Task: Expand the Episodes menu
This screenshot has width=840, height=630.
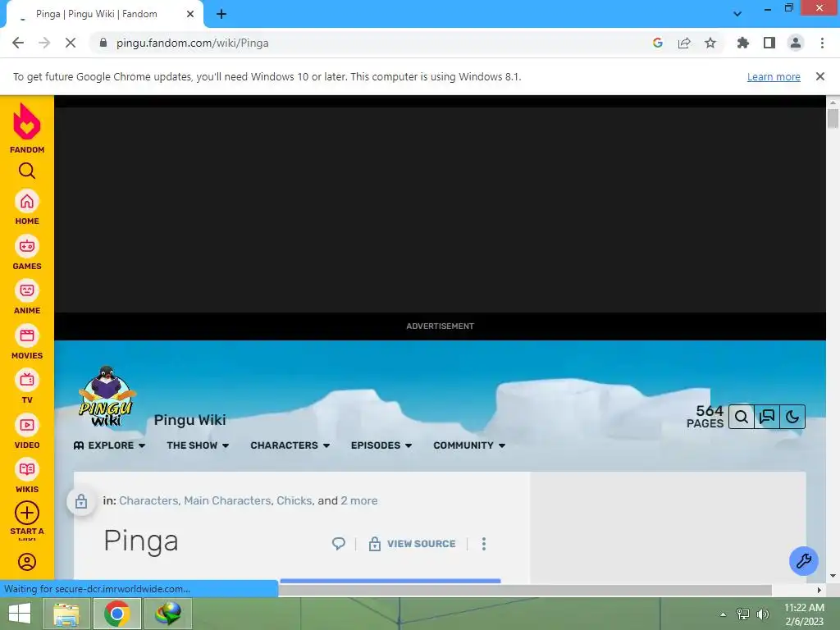Action: pos(381,445)
